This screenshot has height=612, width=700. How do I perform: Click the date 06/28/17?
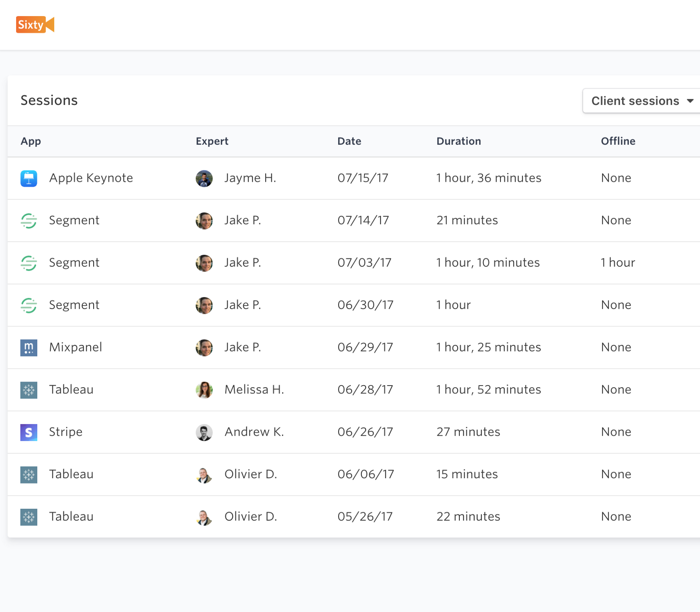[365, 389]
